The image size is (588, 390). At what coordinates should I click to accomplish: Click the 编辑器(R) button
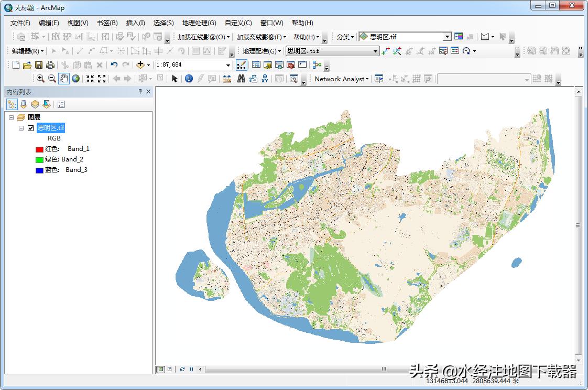(x=28, y=51)
